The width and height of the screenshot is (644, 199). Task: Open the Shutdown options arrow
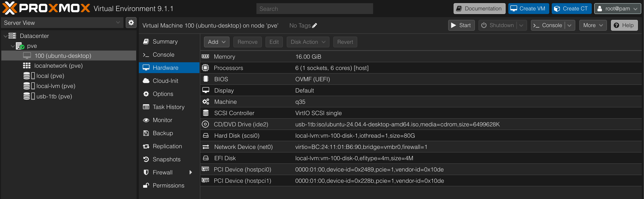521,25
